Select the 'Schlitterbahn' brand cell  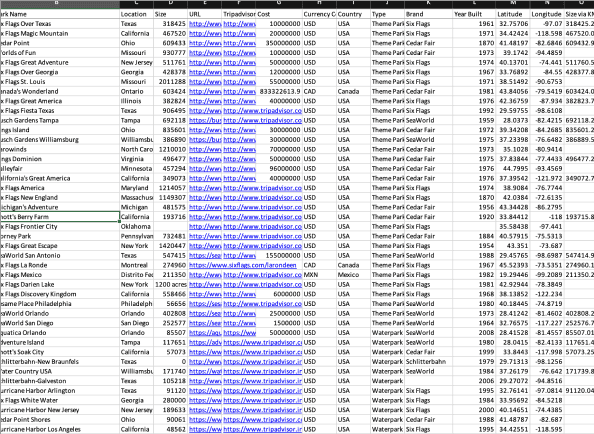click(x=428, y=362)
